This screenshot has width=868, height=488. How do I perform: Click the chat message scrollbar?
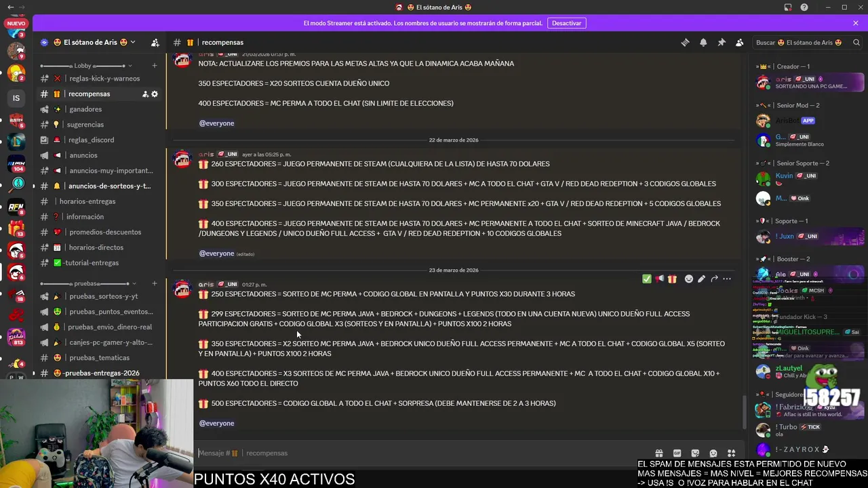point(744,411)
